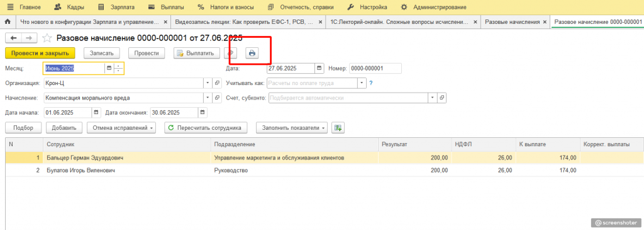This screenshot has height=230, width=644.
Task: Go forward with the right arrow
Action: tap(29, 38)
